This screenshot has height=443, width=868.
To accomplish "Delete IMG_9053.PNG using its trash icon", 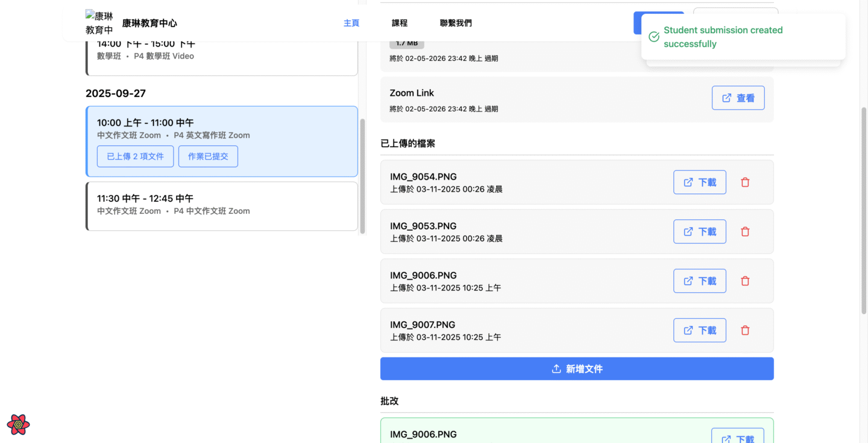I will pos(745,231).
